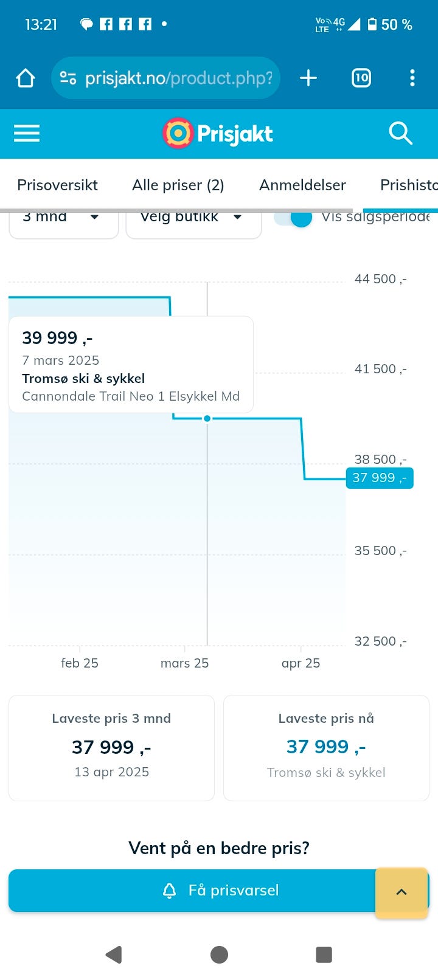Select the 7 mars data point on chart

point(207,418)
